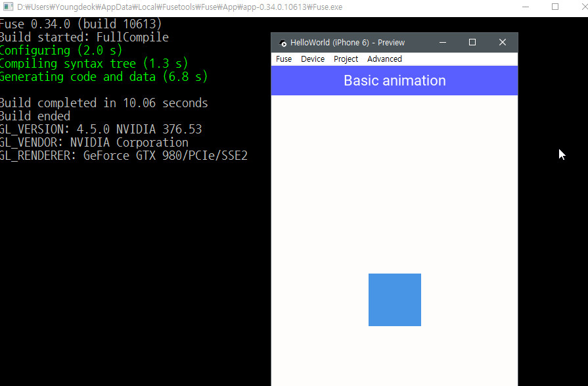Open the Project menu
The width and height of the screenshot is (588, 386).
[x=346, y=59]
